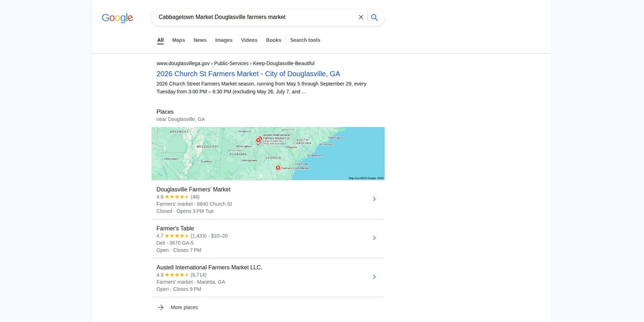Go to the Videos tab
Screen dimensions: 644x322
pyautogui.click(x=249, y=40)
